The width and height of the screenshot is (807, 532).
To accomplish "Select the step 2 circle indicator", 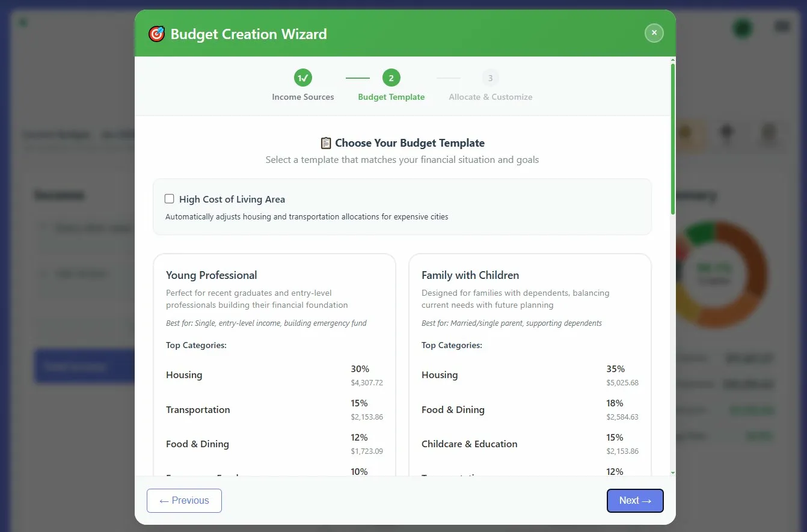I will point(391,78).
